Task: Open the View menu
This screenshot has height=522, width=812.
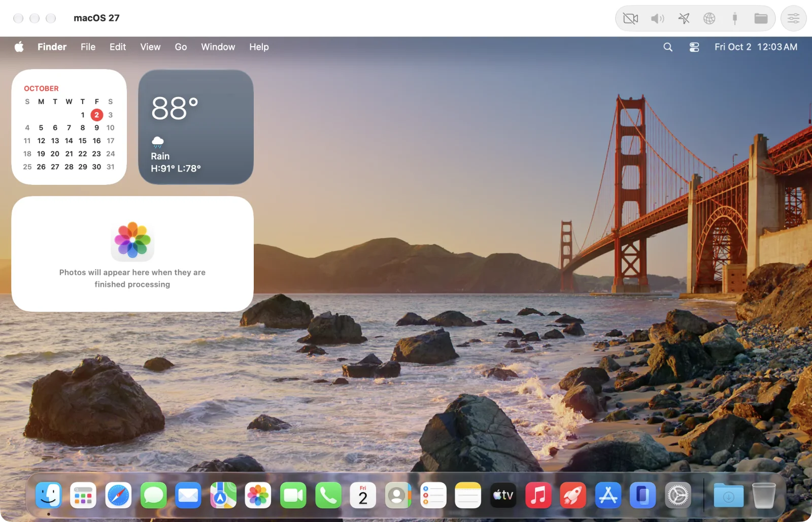Action: pos(150,47)
